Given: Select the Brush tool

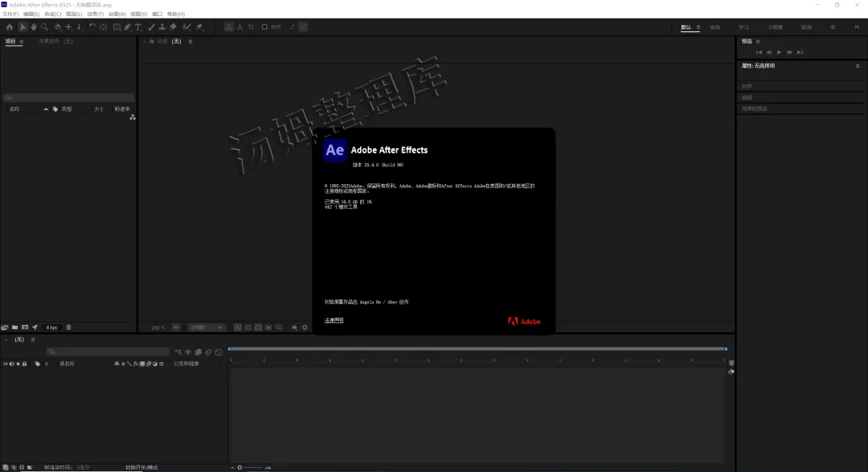Looking at the screenshot, I should point(152,27).
